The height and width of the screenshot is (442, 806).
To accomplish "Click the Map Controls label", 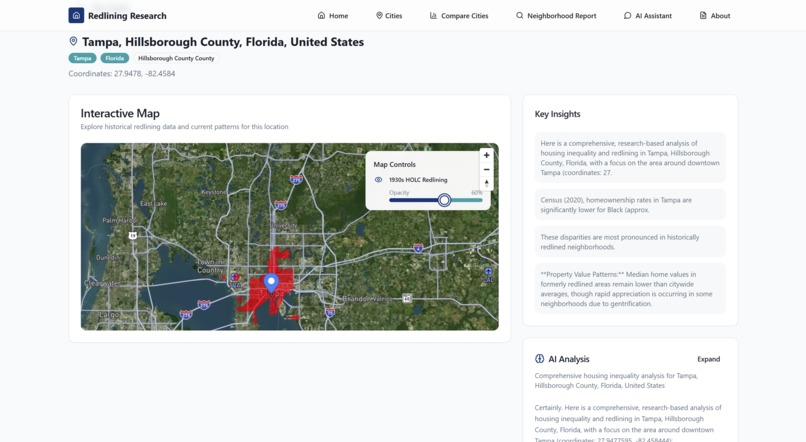I will coord(394,164).
